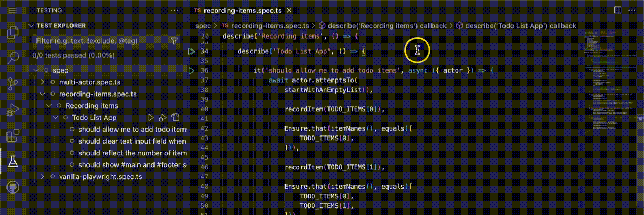Image resolution: width=644 pixels, height=215 pixels.
Task: Open the Explorer view in activity bar
Action: 12,33
